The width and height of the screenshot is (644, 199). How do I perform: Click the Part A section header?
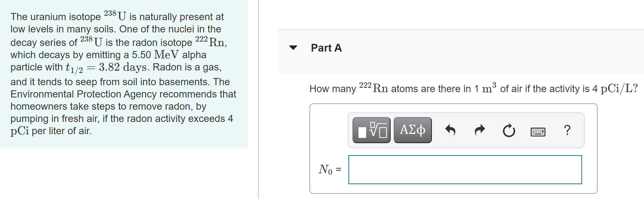point(326,48)
